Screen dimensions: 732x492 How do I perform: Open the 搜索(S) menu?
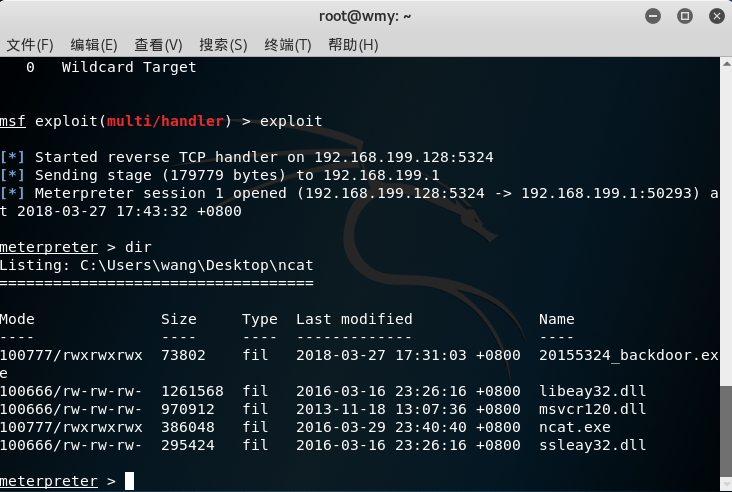click(x=223, y=45)
